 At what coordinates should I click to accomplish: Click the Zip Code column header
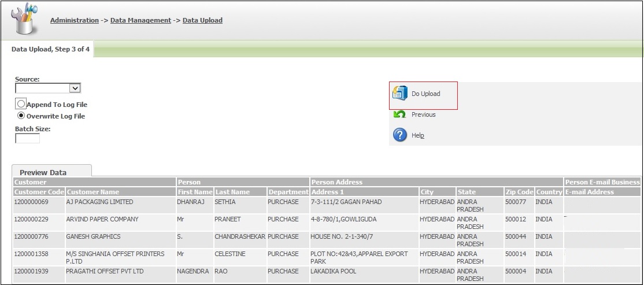pos(519,192)
